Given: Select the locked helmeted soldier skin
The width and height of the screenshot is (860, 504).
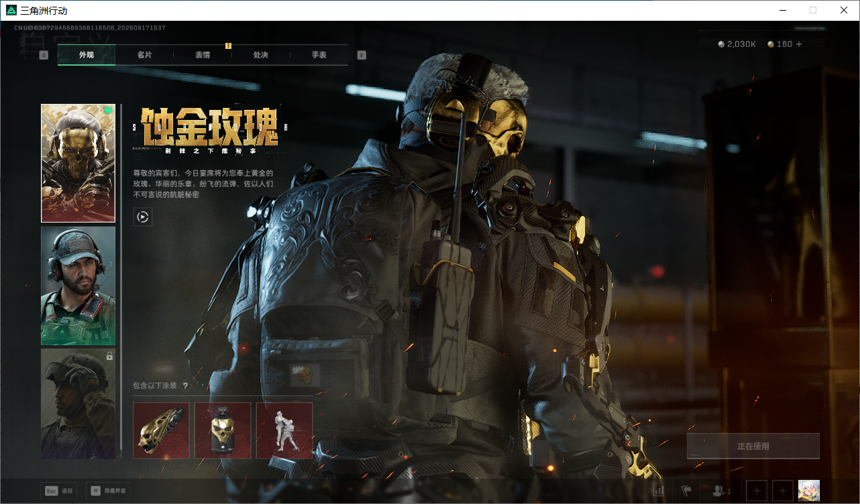Looking at the screenshot, I should pyautogui.click(x=78, y=404).
